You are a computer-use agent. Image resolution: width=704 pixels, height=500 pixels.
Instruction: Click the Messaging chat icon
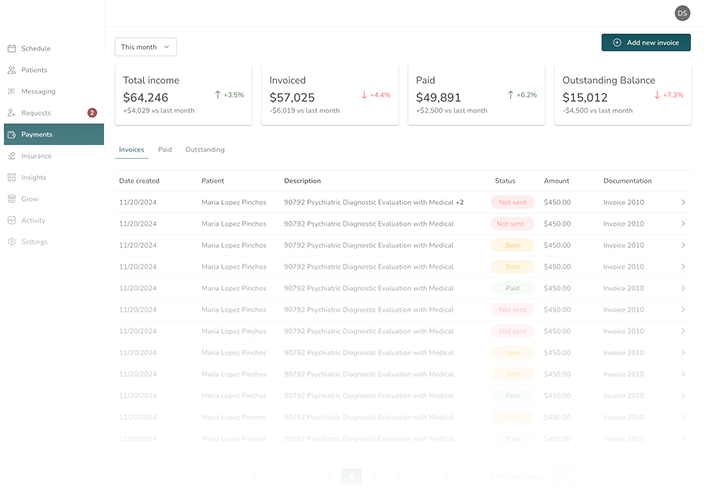tap(12, 91)
